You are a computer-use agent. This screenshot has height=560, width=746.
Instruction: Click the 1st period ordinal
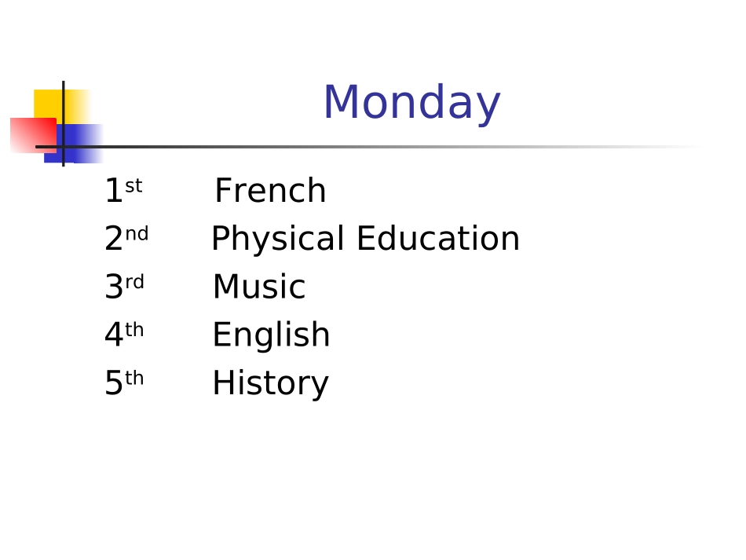[123, 190]
